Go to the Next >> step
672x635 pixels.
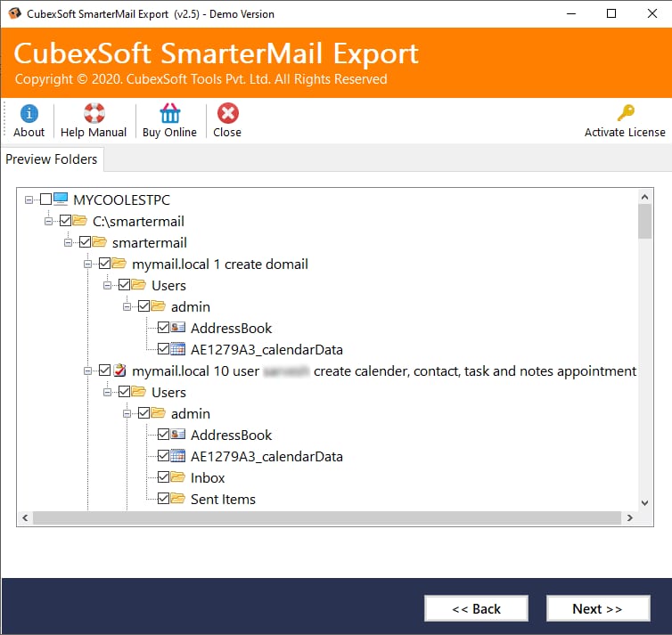click(598, 608)
